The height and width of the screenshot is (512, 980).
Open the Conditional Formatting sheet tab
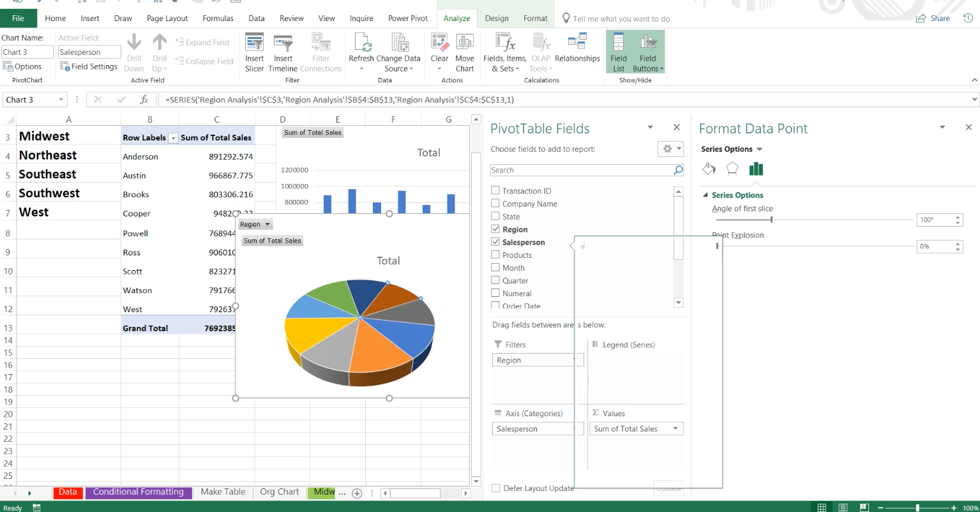[x=138, y=492]
